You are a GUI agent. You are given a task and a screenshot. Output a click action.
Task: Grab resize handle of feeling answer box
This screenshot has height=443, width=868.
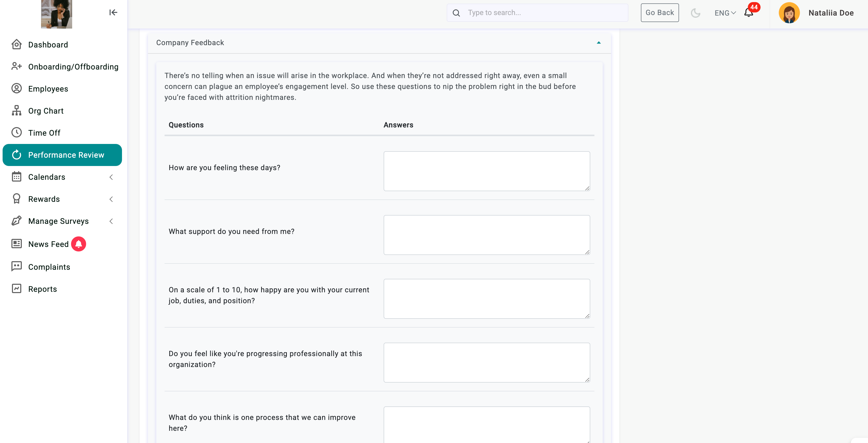(587, 189)
